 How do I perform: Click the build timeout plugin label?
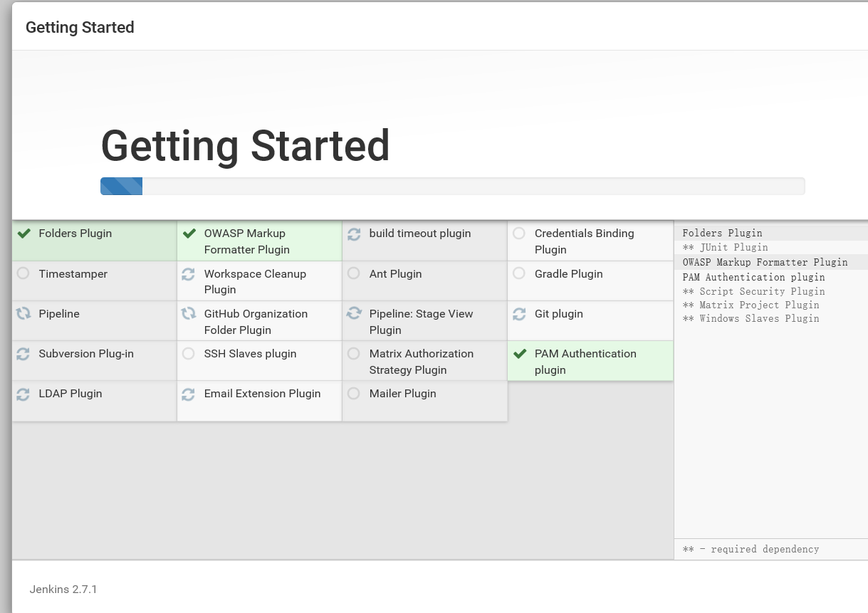point(420,234)
